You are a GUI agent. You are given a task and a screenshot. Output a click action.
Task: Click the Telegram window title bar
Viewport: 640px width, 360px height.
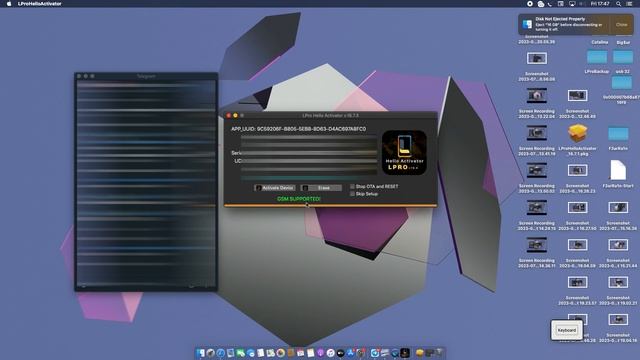[x=146, y=76]
